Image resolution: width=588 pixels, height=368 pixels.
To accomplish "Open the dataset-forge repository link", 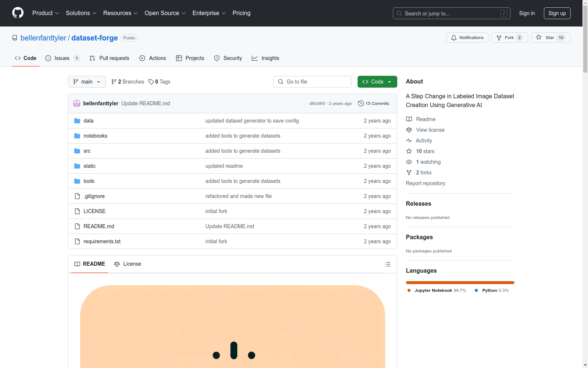I will point(94,38).
